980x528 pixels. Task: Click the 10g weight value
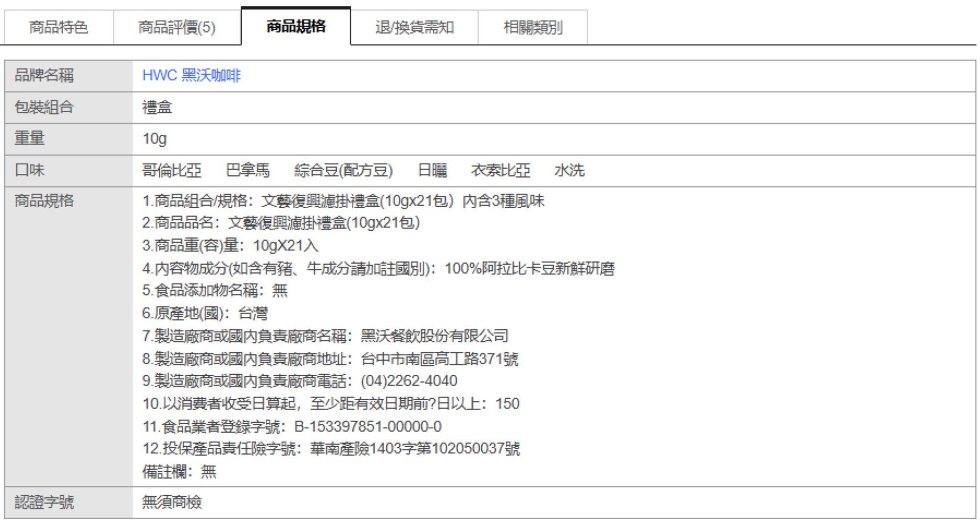154,139
